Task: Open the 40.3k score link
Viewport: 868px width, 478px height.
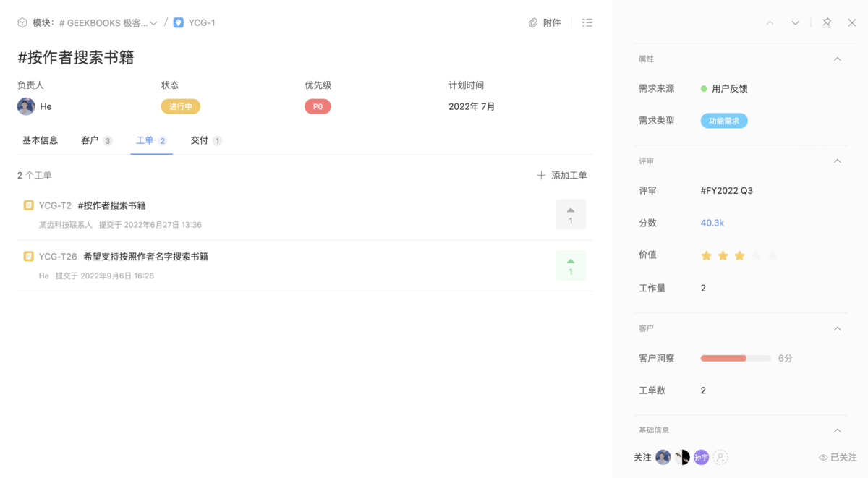Action: tap(711, 223)
